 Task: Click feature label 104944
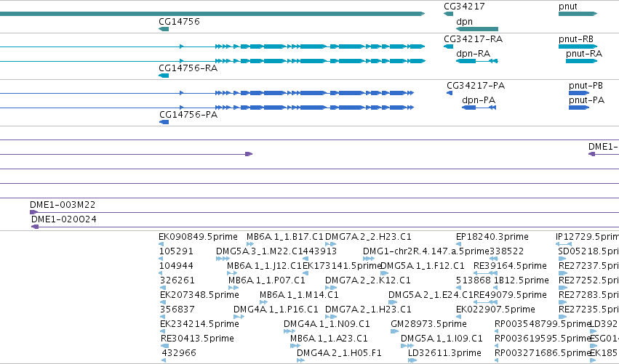pos(176,266)
